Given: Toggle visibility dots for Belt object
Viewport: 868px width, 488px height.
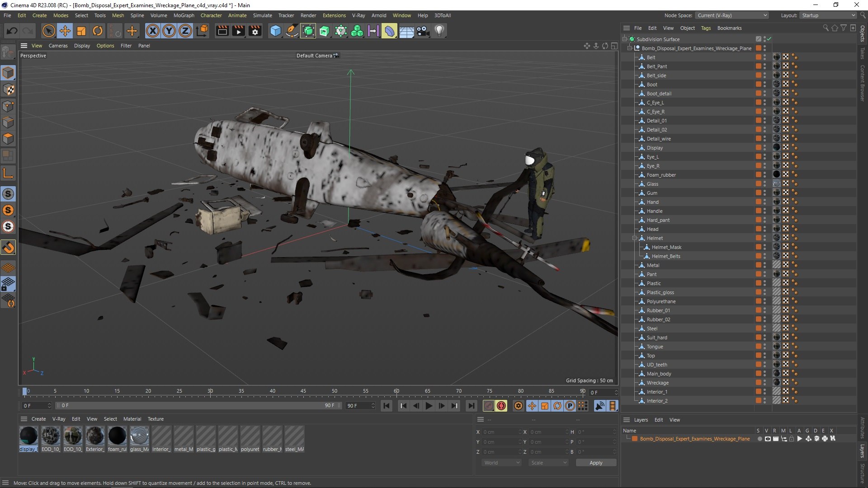Looking at the screenshot, I should [764, 57].
